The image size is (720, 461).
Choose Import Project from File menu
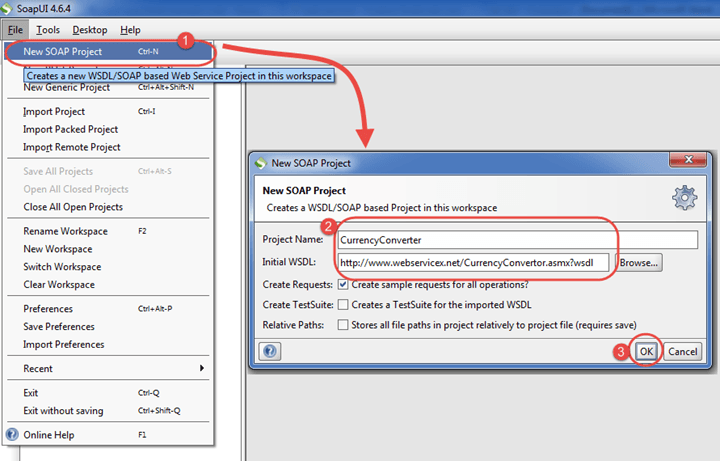tap(54, 111)
